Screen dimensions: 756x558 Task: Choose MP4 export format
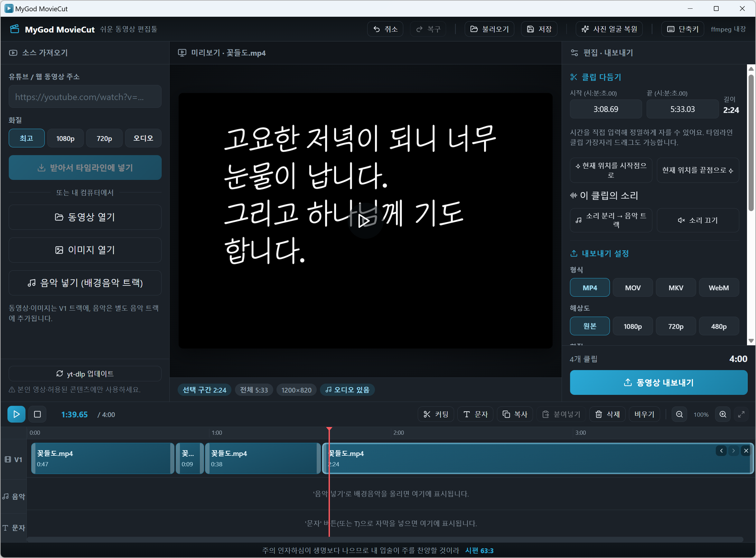coord(590,288)
